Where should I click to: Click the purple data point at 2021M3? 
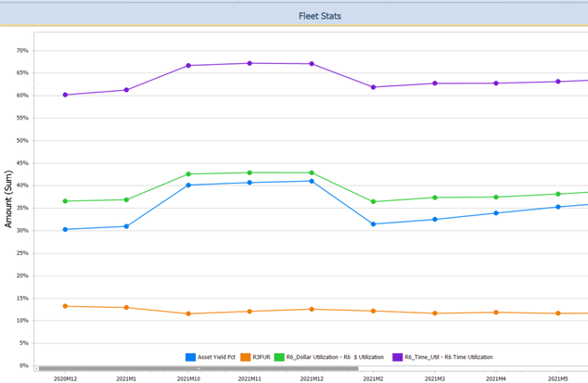click(435, 83)
